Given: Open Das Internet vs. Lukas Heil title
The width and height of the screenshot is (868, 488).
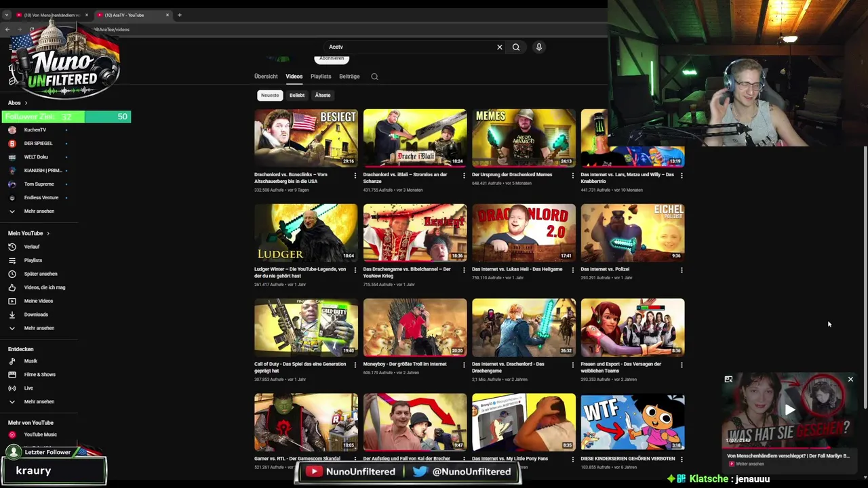Looking at the screenshot, I should 517,269.
